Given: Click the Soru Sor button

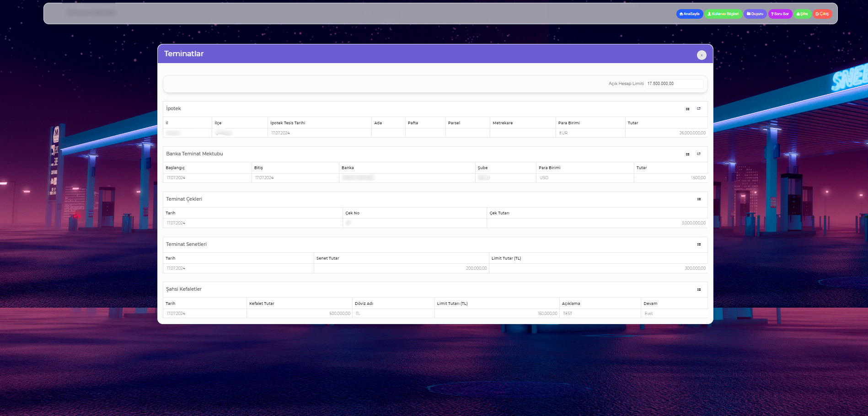Looking at the screenshot, I should [780, 14].
